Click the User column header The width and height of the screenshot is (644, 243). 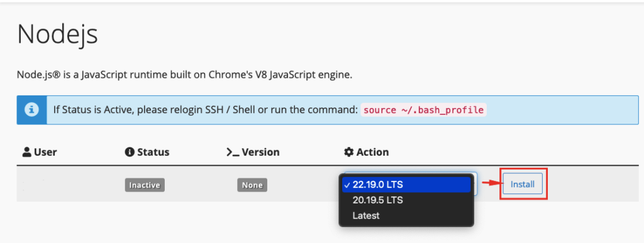coord(40,152)
